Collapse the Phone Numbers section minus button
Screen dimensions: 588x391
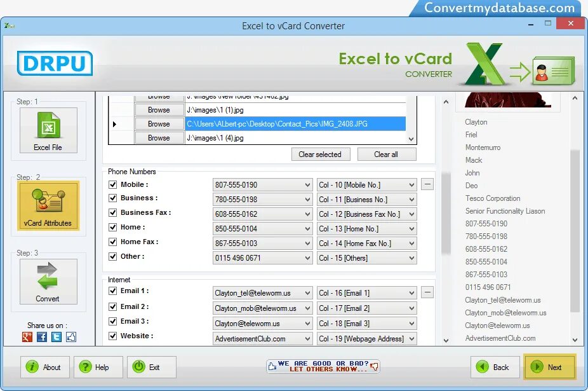point(427,184)
